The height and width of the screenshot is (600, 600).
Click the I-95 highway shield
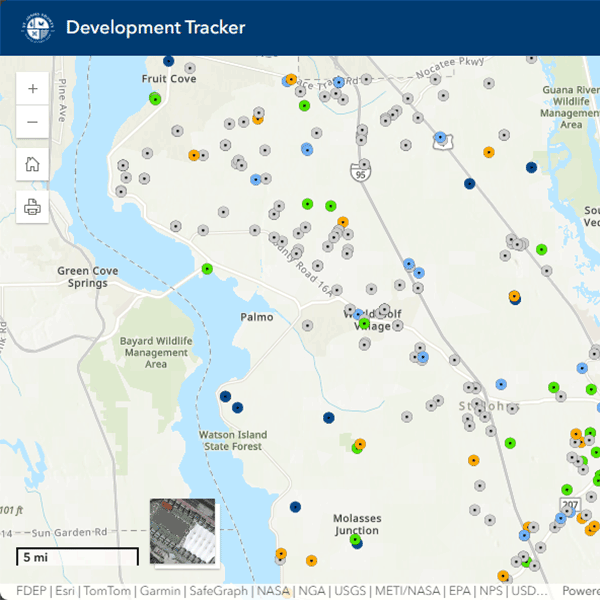click(359, 175)
